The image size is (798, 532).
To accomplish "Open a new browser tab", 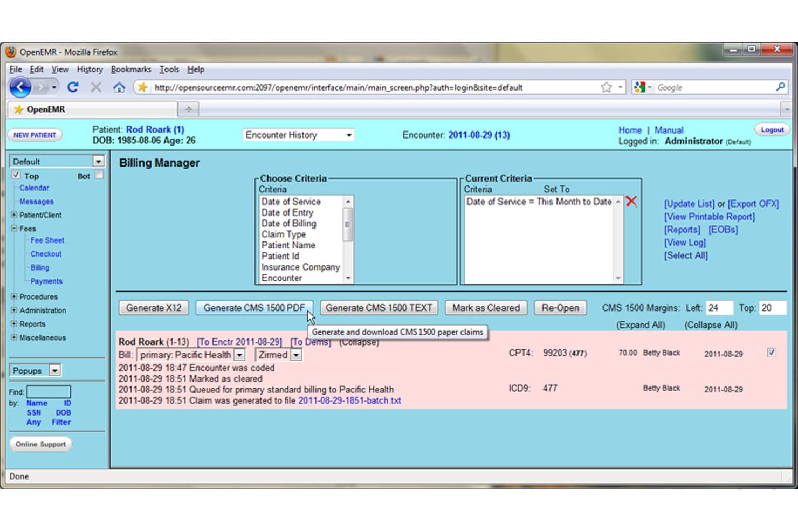I will point(188,109).
